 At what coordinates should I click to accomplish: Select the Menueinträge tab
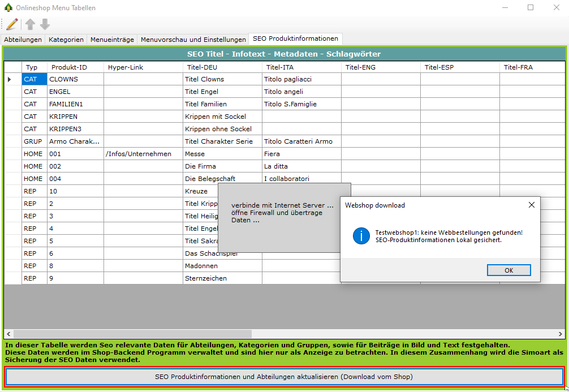[112, 40]
